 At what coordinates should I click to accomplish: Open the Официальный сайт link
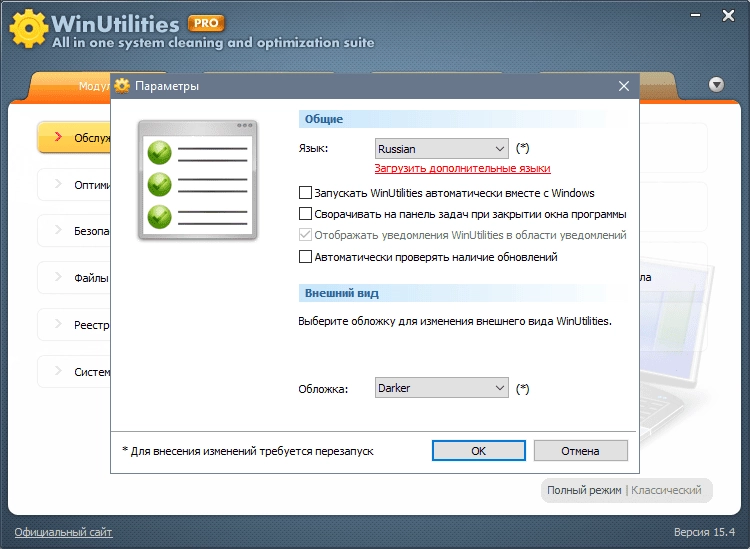click(x=63, y=532)
